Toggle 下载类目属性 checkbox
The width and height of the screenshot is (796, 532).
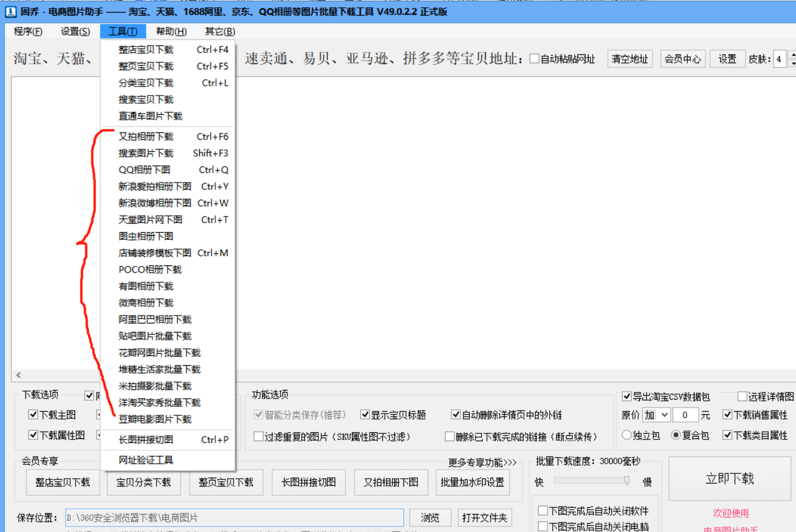pyautogui.click(x=727, y=435)
